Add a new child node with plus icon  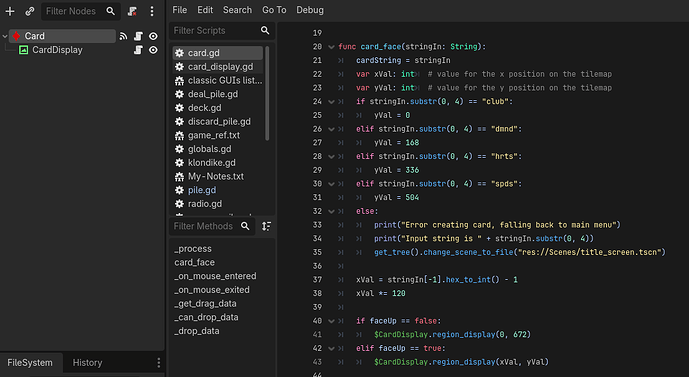(x=10, y=11)
